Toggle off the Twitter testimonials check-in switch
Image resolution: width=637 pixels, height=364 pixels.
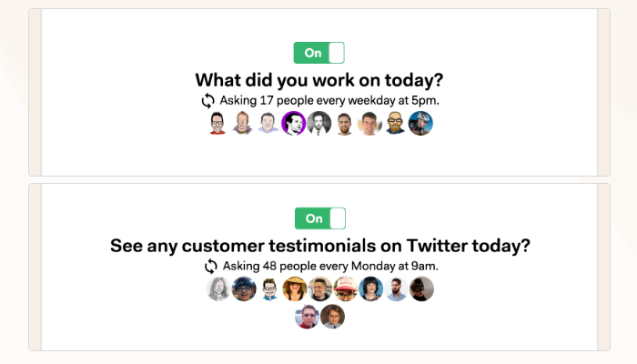click(319, 218)
